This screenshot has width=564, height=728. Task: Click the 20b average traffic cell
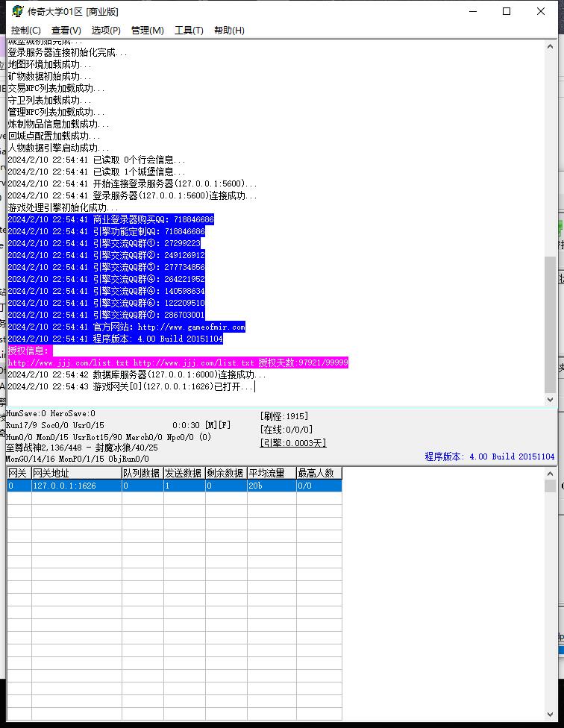[x=271, y=486]
